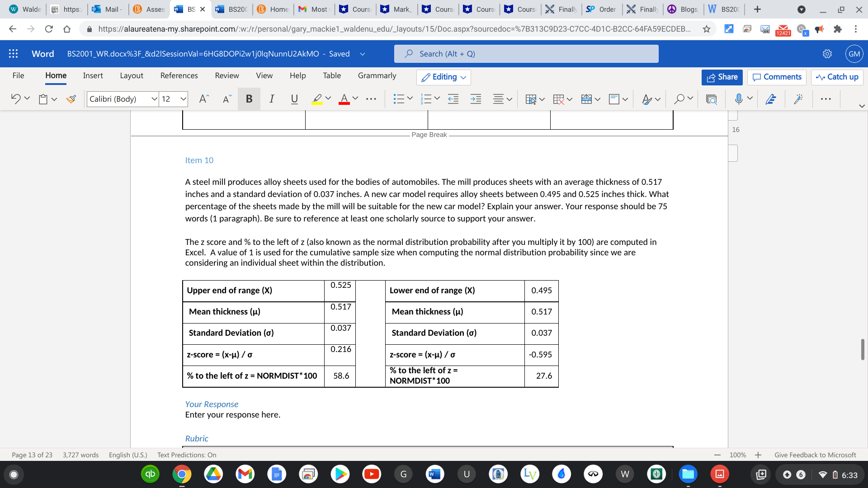This screenshot has height=488, width=868.
Task: Click the 3,727 words count status
Action: 80,455
